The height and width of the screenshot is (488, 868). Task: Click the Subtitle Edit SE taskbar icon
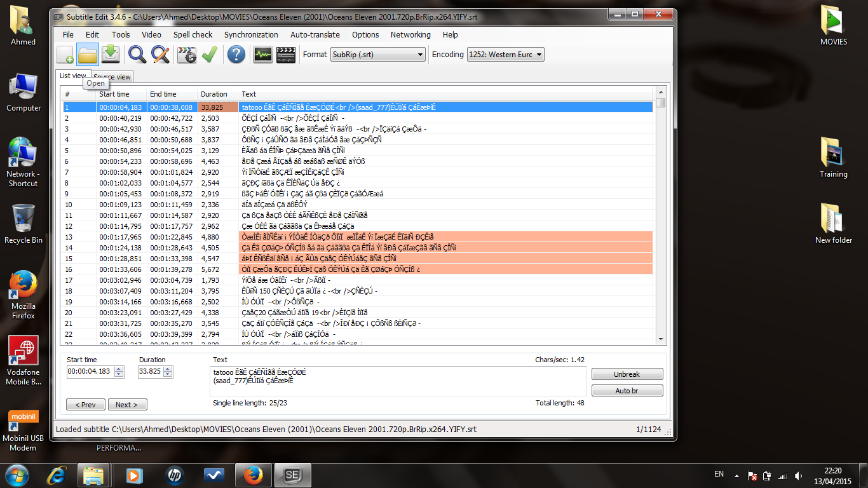292,475
